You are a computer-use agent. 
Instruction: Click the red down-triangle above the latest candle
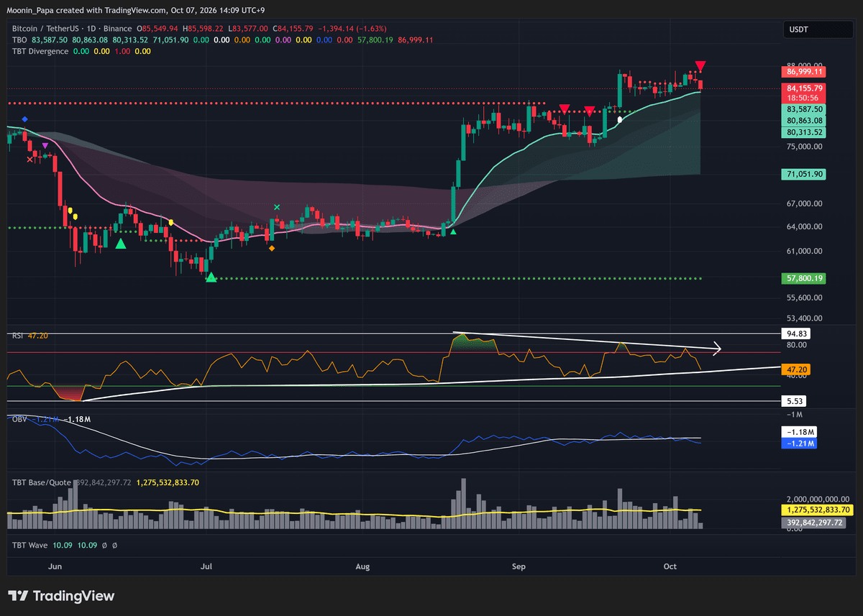pos(700,67)
